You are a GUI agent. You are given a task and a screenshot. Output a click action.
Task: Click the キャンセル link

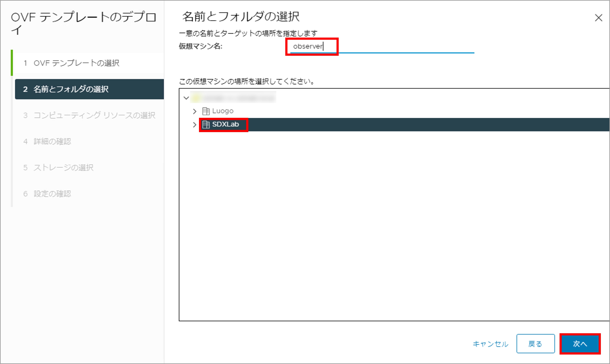490,344
